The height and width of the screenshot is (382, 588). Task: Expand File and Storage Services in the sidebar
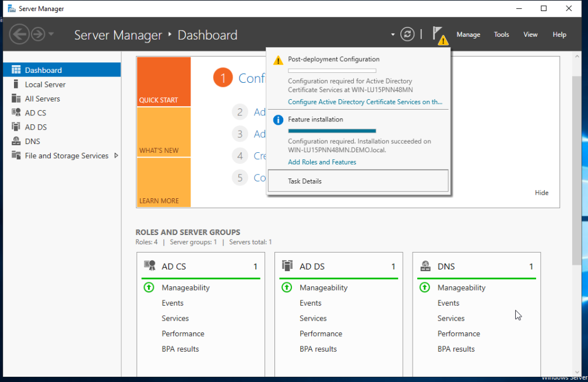116,156
